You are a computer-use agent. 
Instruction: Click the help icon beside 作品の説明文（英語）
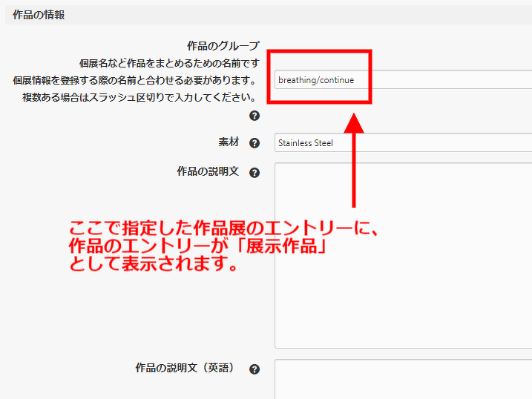[x=254, y=369]
